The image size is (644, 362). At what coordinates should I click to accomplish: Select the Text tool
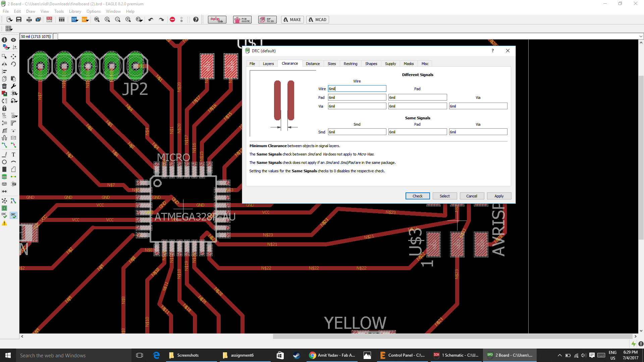point(13,155)
